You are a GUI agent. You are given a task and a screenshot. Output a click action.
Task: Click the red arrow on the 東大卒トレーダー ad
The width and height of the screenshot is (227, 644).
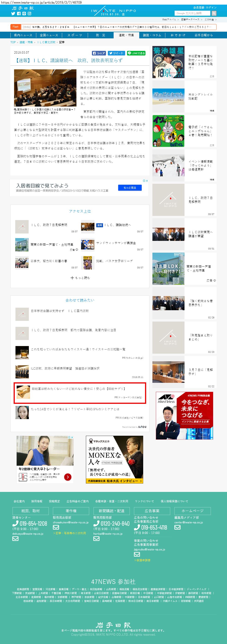click(x=68, y=477)
